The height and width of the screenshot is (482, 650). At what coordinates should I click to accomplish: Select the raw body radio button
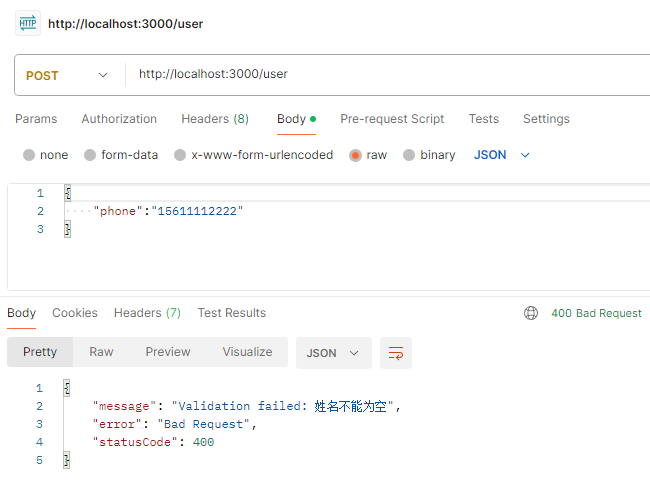pyautogui.click(x=355, y=155)
